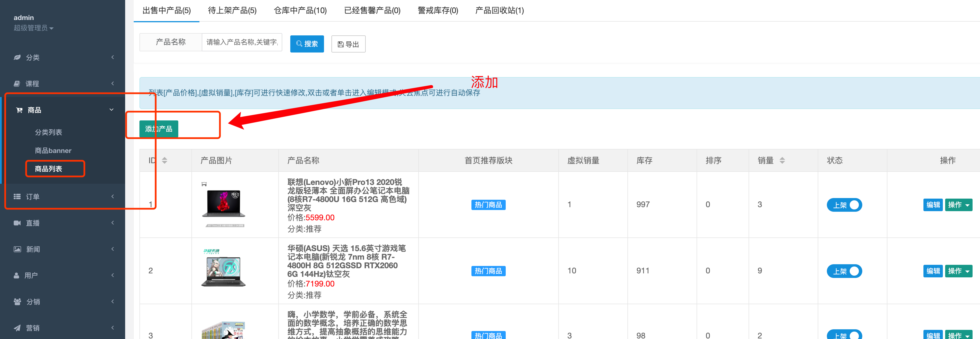980x339 pixels.
Task: Click the 产品名称 search input field
Action: point(242,42)
